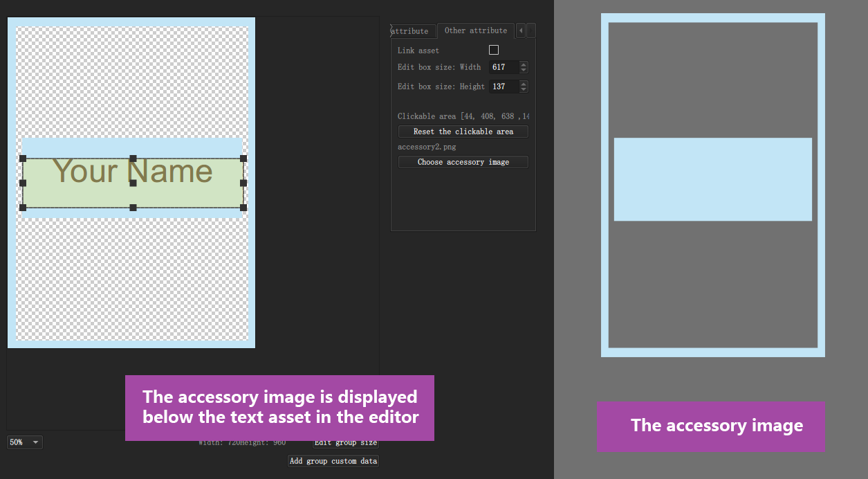Click the Edit box size: Height label
This screenshot has height=479, width=868.
click(441, 87)
